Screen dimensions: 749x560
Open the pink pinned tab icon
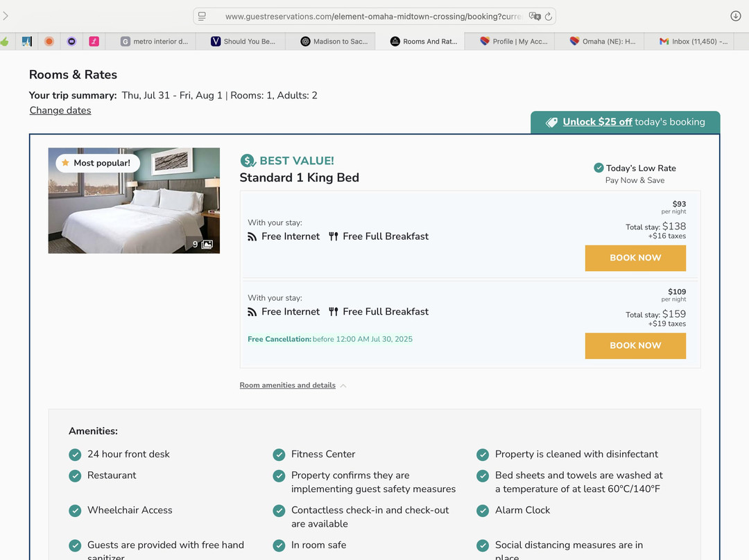tap(94, 42)
